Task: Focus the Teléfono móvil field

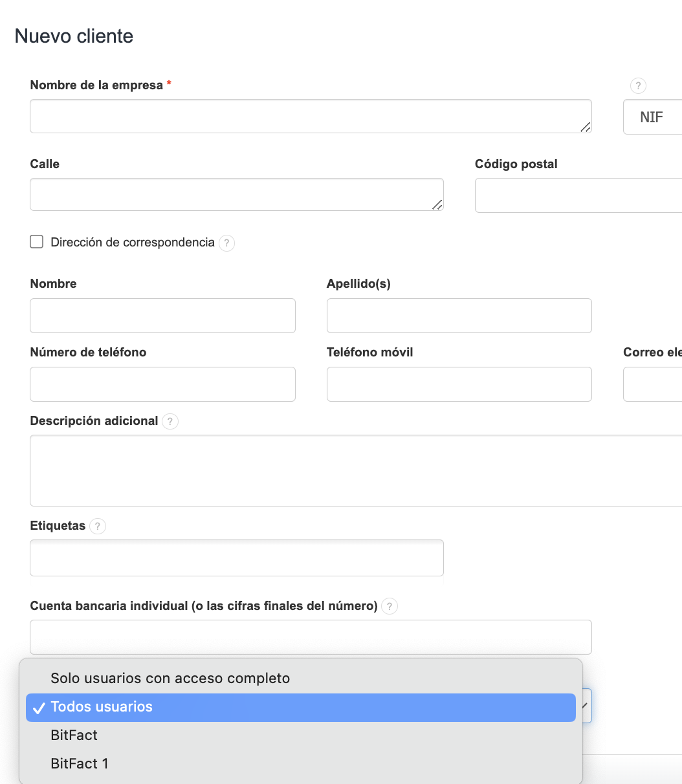Action: (x=459, y=384)
